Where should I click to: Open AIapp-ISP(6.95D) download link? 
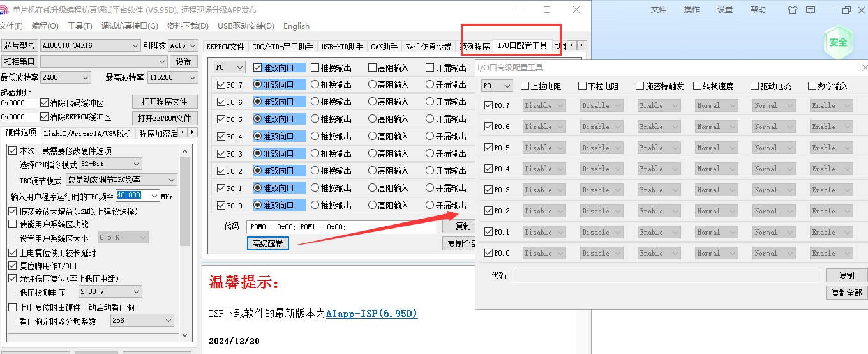[371, 313]
